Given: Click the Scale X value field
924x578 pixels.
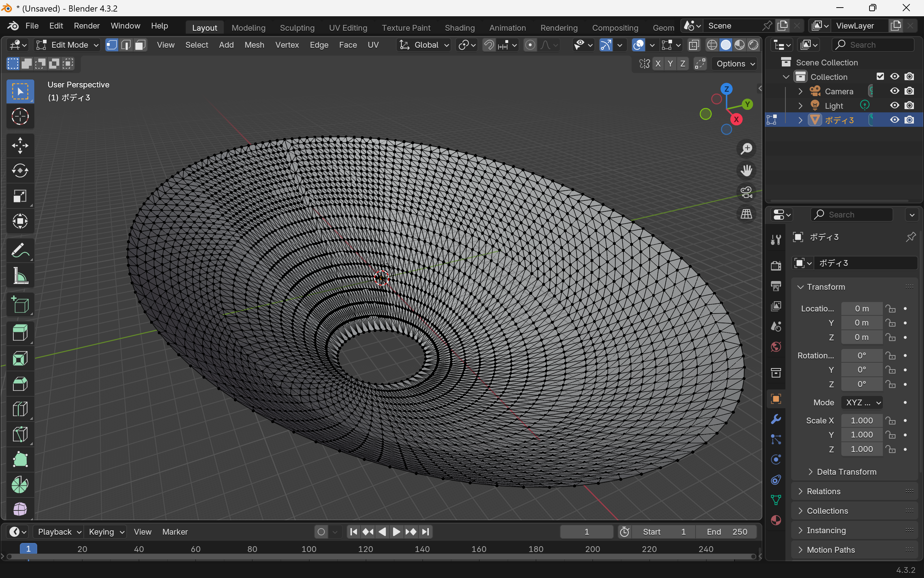Looking at the screenshot, I should [x=862, y=420].
